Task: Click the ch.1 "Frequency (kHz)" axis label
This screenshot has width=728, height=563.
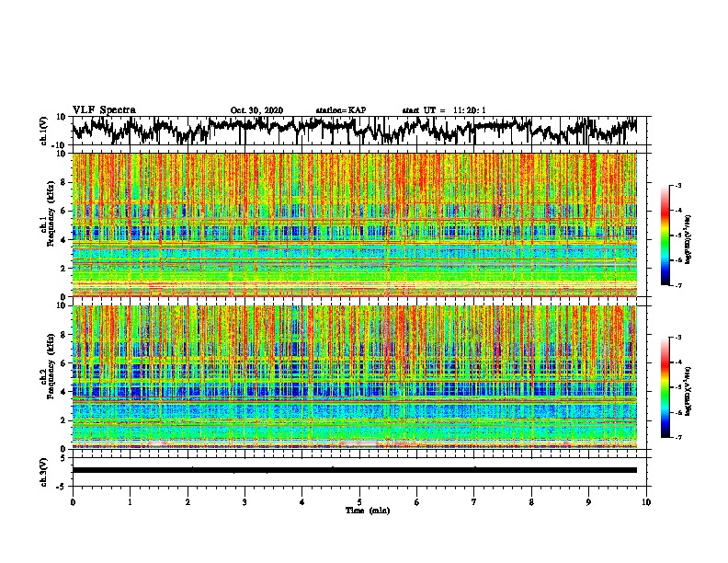Action: [51, 213]
